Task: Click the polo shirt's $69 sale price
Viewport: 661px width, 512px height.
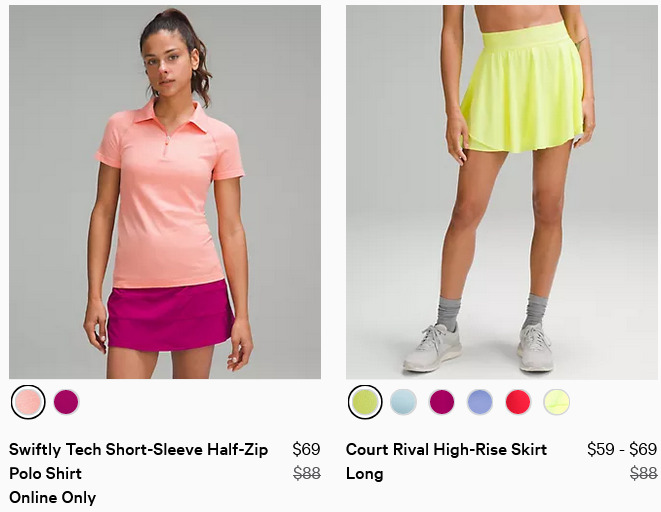Action: (306, 449)
